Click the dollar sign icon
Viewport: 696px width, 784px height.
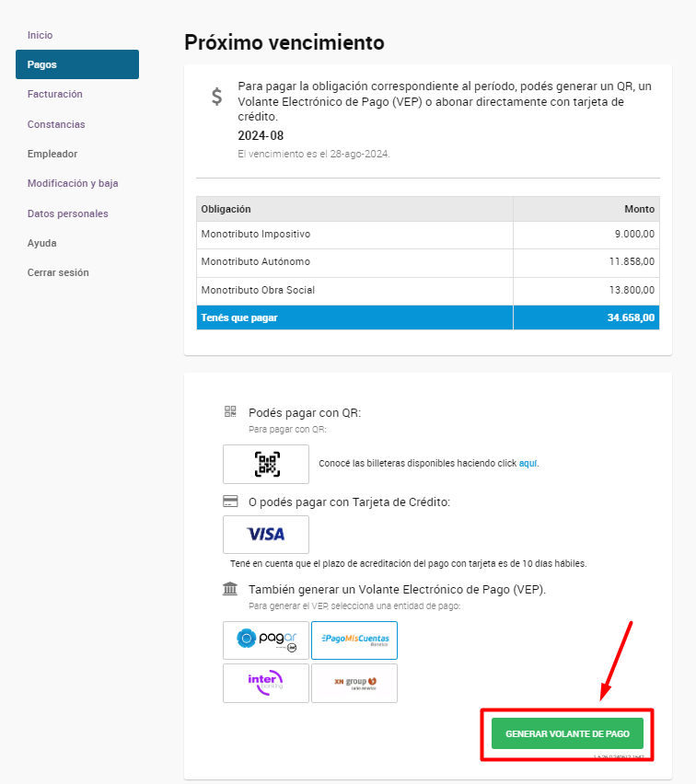tap(216, 96)
